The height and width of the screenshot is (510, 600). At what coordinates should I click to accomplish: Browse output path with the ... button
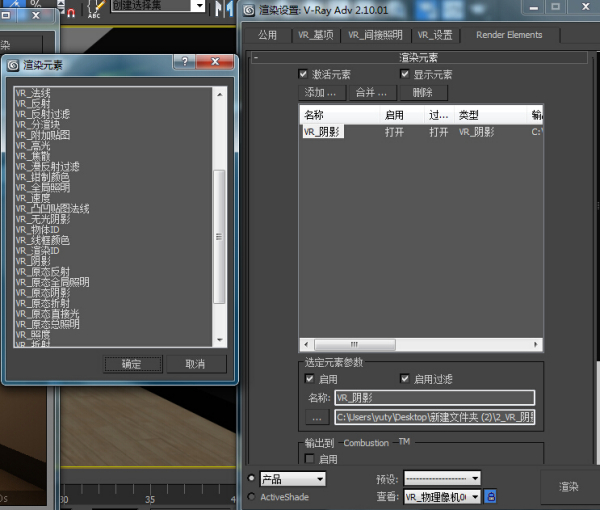(x=317, y=417)
